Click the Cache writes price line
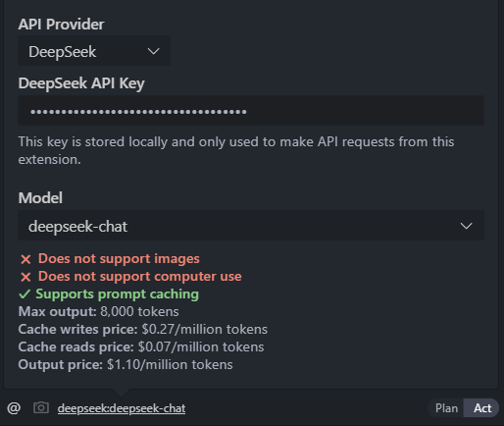The height and width of the screenshot is (426, 504). 143,329
